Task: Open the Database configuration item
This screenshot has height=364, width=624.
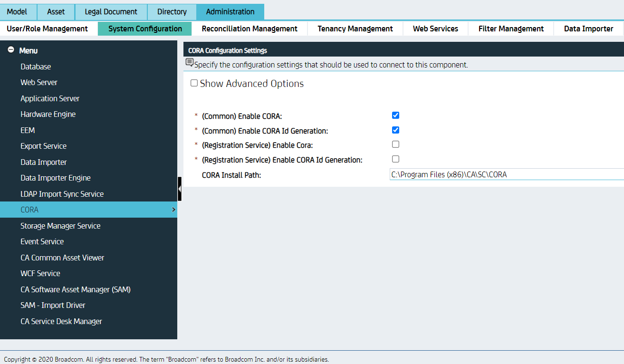Action: [36, 67]
